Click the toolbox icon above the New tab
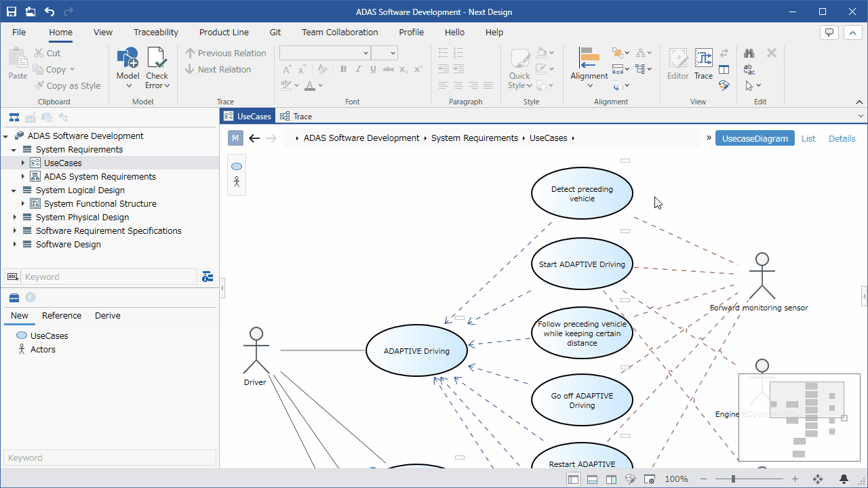This screenshot has width=868, height=488. [14, 298]
